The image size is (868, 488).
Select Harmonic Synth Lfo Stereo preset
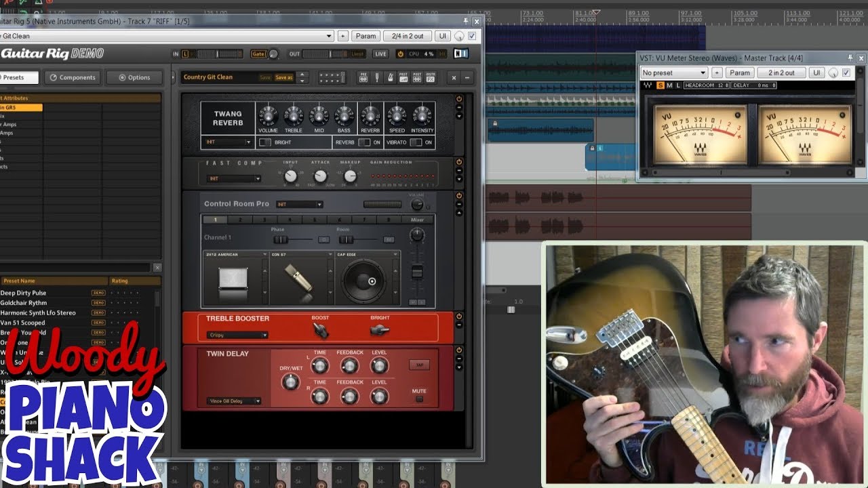(x=38, y=312)
